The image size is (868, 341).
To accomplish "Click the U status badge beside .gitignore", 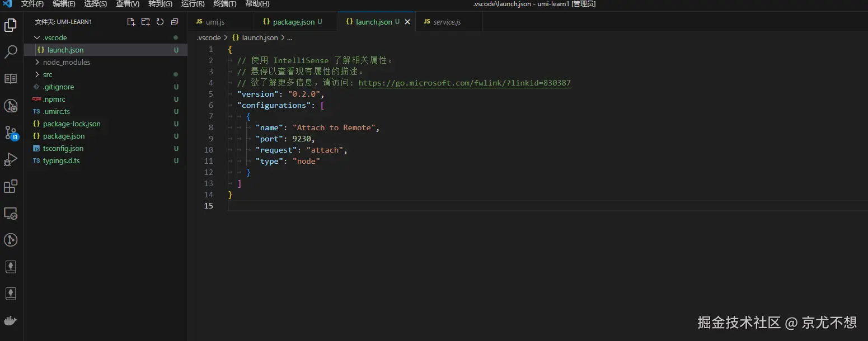I will pos(176,87).
